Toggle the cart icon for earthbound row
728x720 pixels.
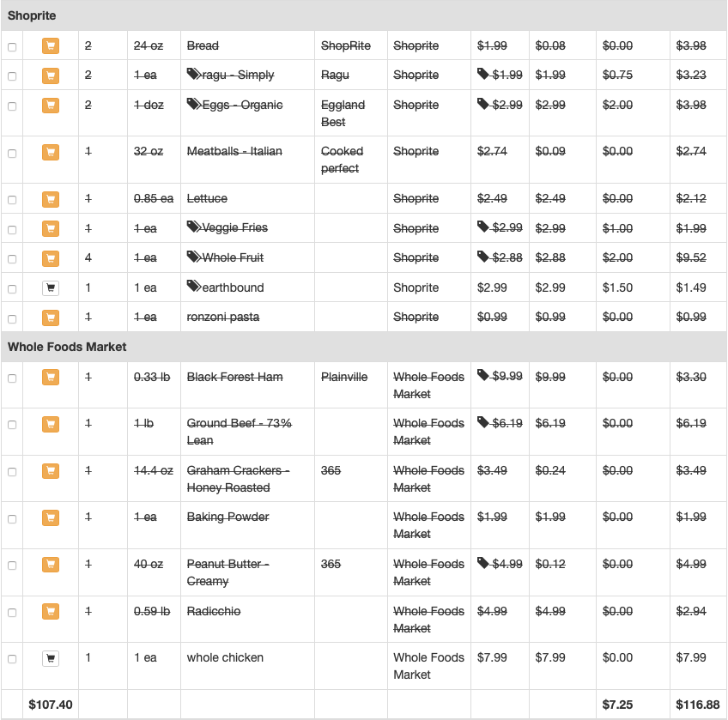pos(51,287)
